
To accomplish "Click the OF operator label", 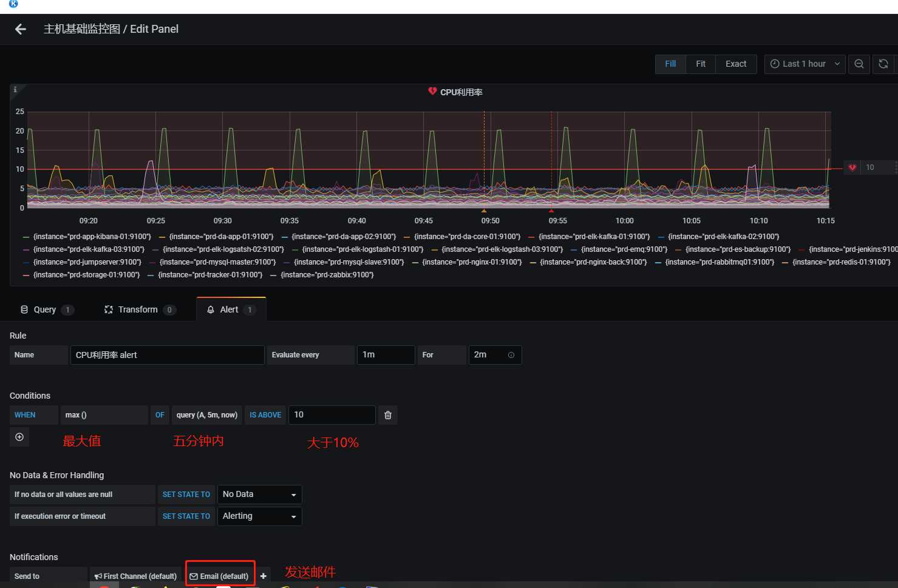I will click(x=160, y=415).
